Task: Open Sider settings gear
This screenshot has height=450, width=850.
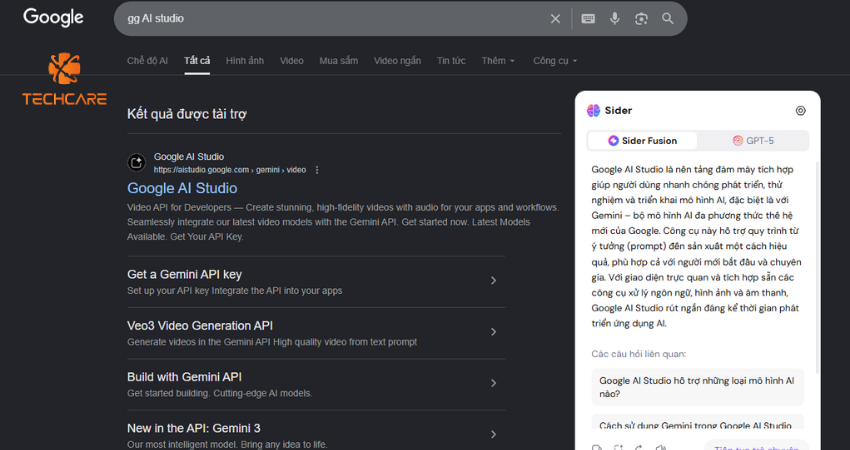Action: click(800, 111)
